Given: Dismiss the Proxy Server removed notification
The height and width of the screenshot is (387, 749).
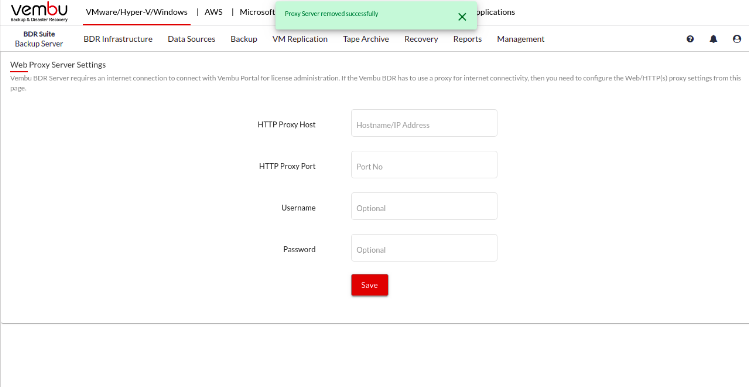Looking at the screenshot, I should tap(462, 17).
